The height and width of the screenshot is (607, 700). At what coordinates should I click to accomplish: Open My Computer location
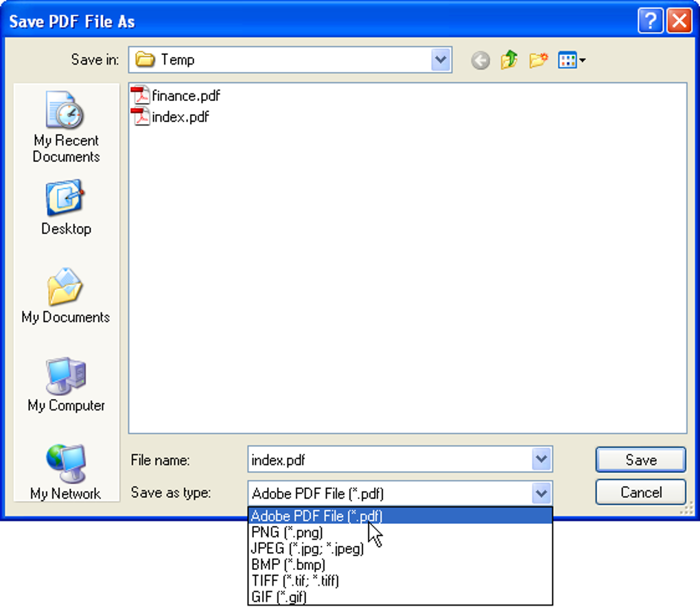pos(66,384)
